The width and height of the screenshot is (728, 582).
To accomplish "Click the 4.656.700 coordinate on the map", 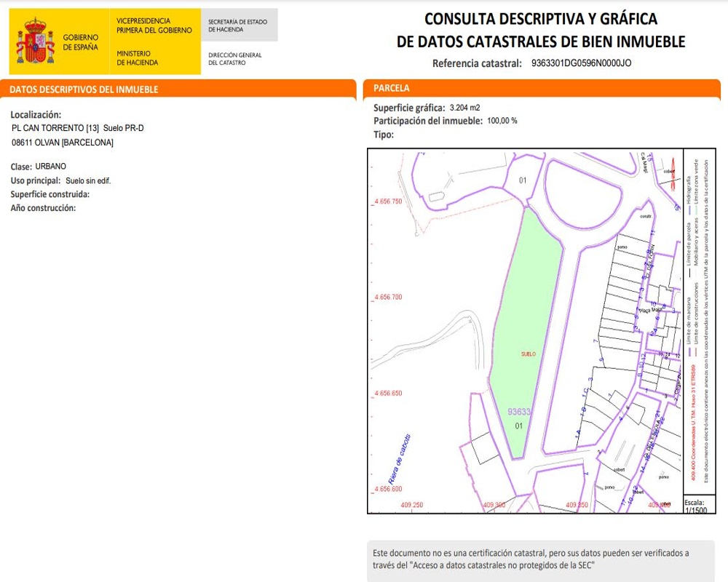I will click(388, 297).
